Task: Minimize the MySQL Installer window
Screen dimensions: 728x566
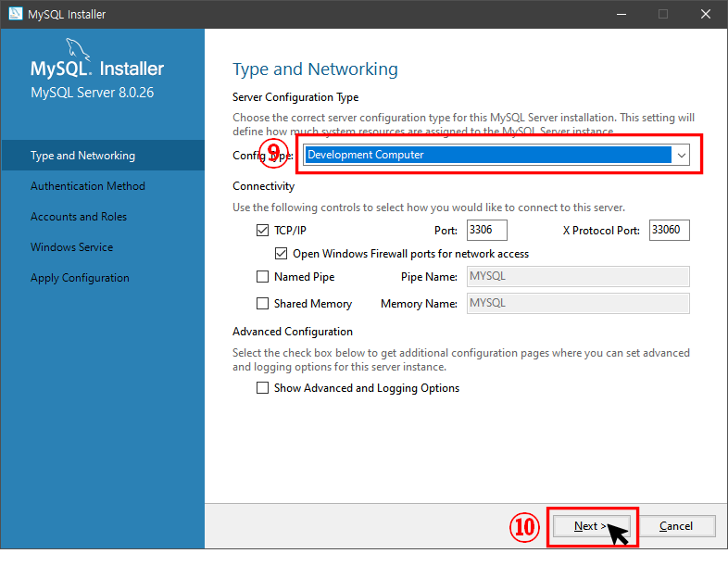Action: (621, 15)
